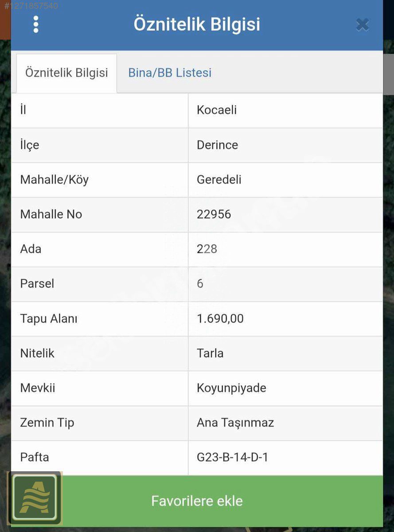Select the Öznitelik Bilgisi tab

66,73
